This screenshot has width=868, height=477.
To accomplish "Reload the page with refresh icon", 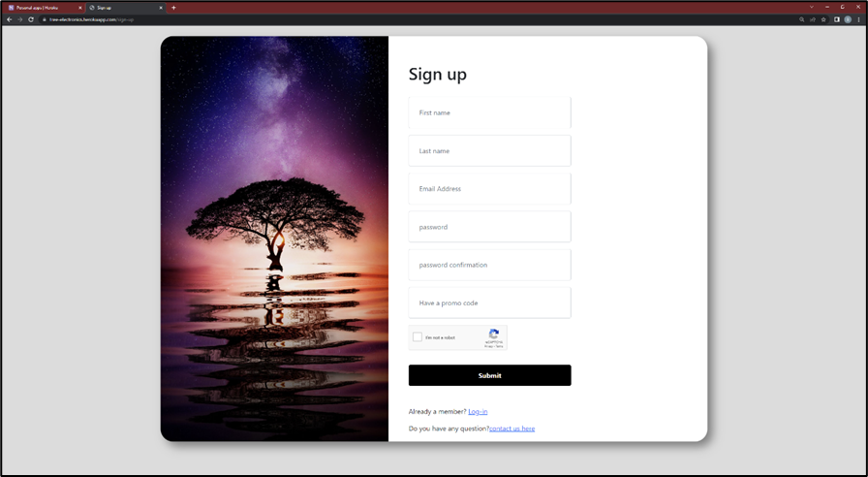I will pos(30,19).
